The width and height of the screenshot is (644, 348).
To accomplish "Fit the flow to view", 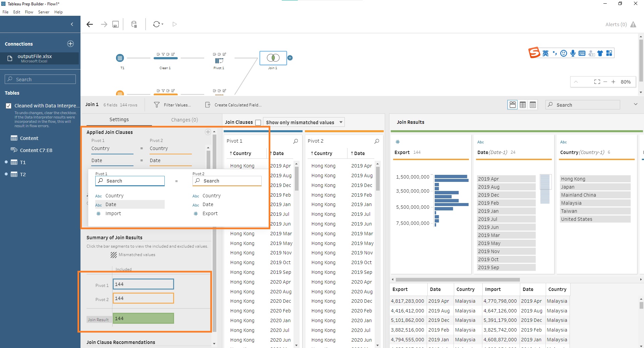I will tap(597, 82).
